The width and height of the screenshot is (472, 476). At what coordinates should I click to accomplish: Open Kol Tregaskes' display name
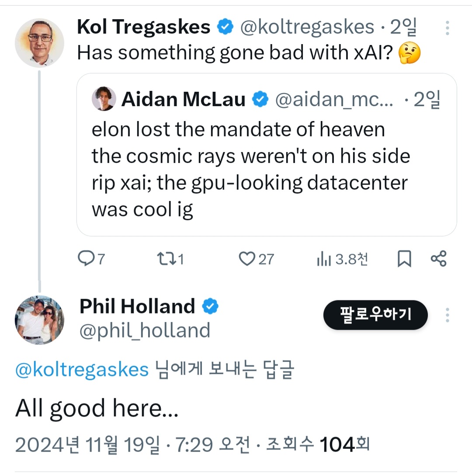(x=144, y=27)
